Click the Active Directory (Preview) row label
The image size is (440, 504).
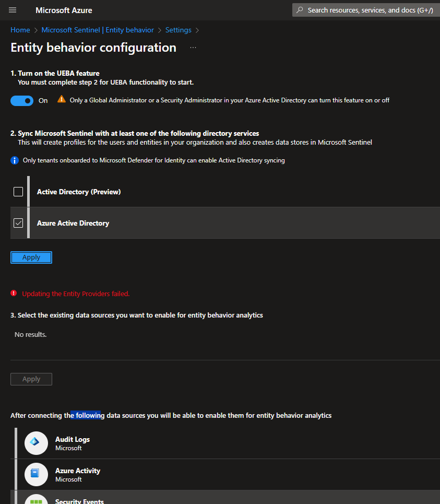pos(79,192)
